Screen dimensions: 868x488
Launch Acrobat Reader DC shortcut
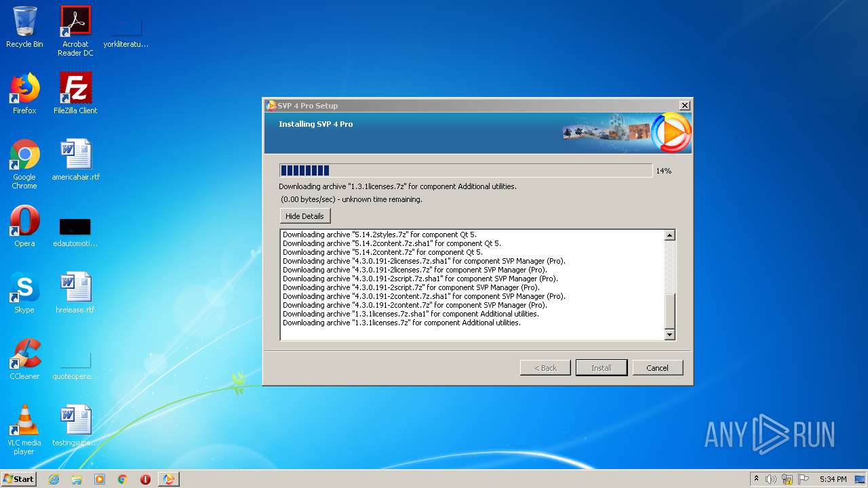[75, 31]
